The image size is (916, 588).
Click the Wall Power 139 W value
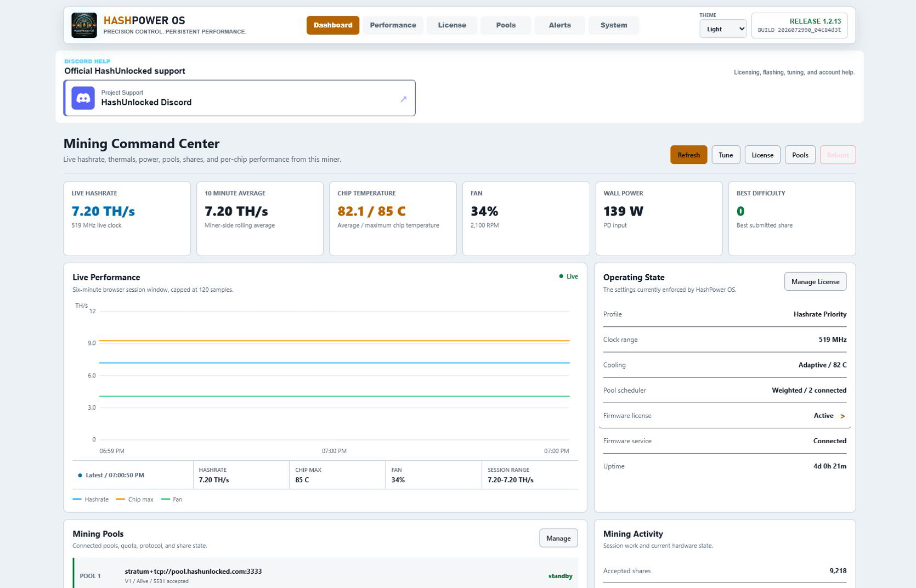click(x=623, y=211)
